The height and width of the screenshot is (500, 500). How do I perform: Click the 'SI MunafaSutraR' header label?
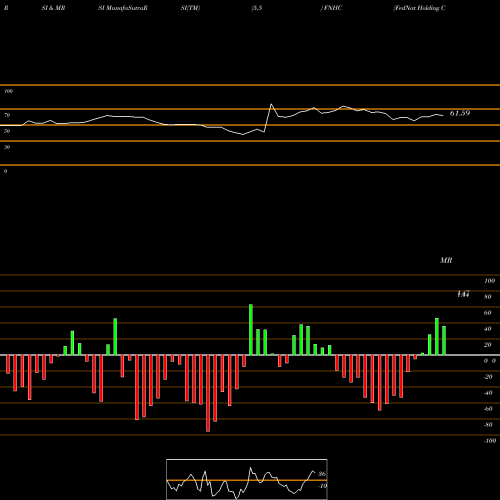click(x=123, y=8)
